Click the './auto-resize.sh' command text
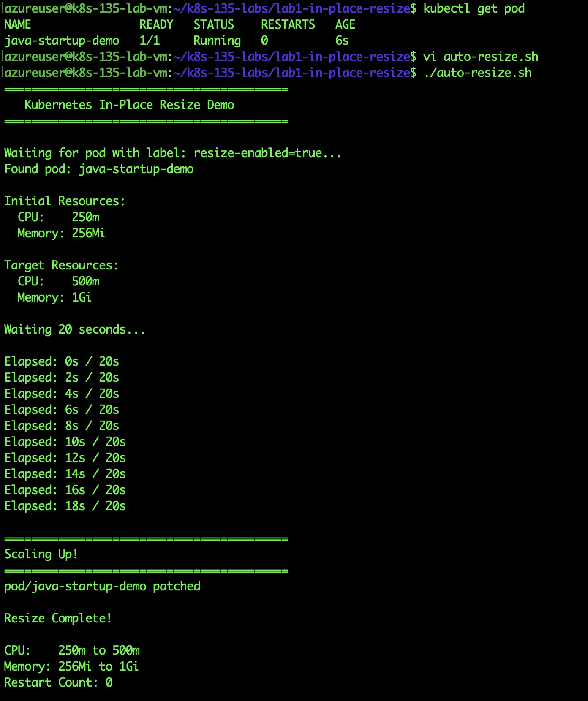The image size is (588, 701). tap(477, 73)
